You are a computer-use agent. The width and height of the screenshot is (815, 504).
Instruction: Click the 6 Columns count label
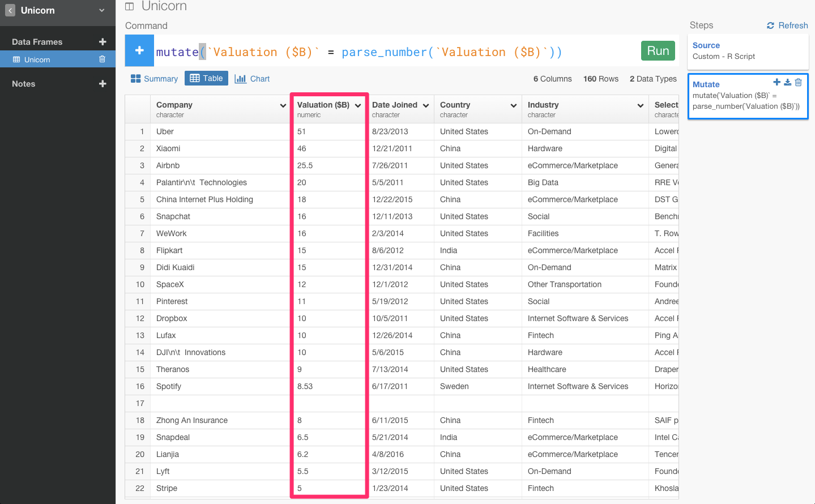552,79
